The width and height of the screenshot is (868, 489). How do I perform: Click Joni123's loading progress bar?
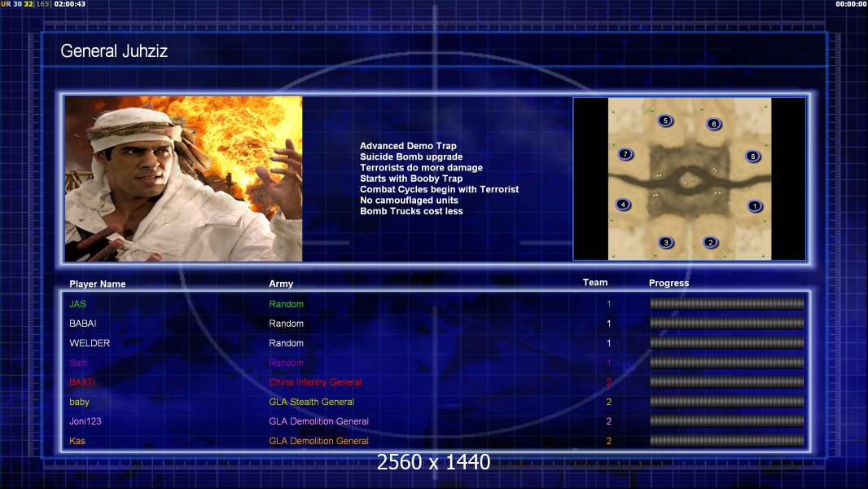point(727,421)
